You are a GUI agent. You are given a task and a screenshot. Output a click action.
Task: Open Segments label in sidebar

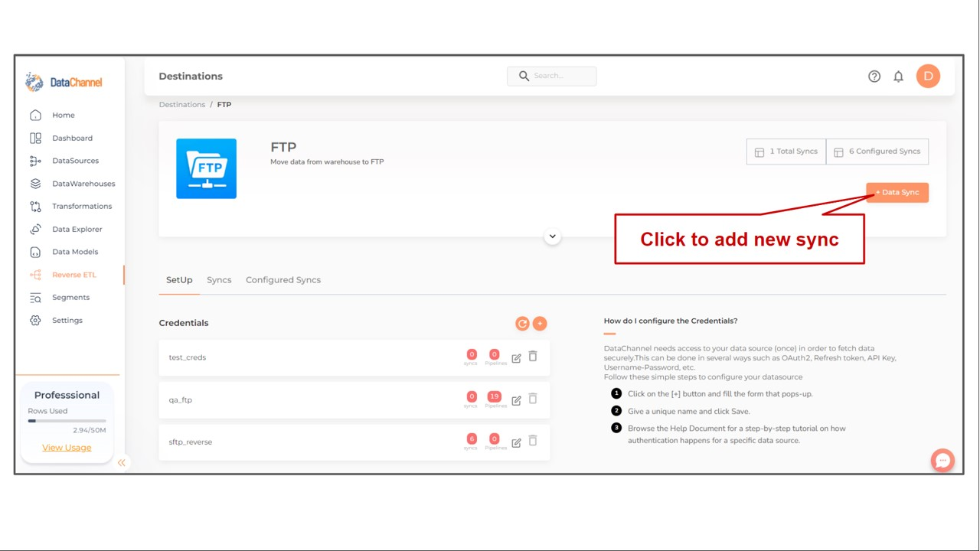coord(70,298)
